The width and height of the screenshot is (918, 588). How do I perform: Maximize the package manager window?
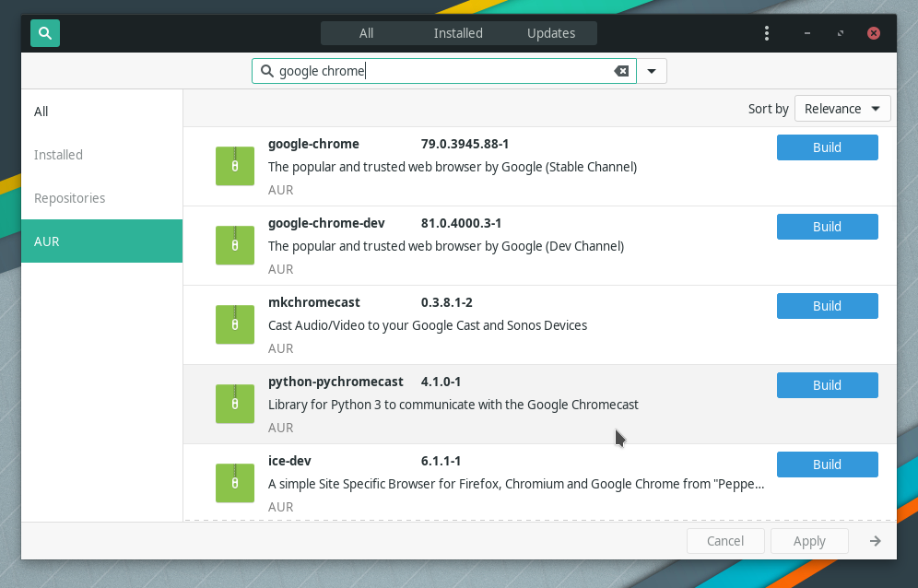[x=841, y=33]
